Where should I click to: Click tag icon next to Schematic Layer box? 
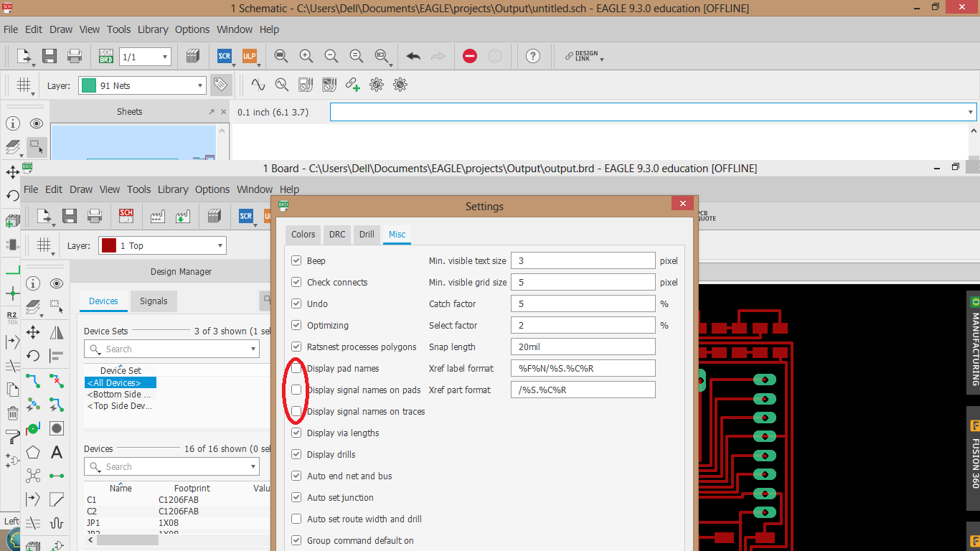[220, 85]
